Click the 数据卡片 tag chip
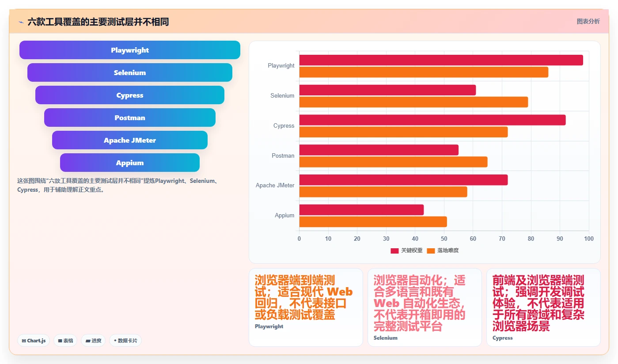 point(125,341)
